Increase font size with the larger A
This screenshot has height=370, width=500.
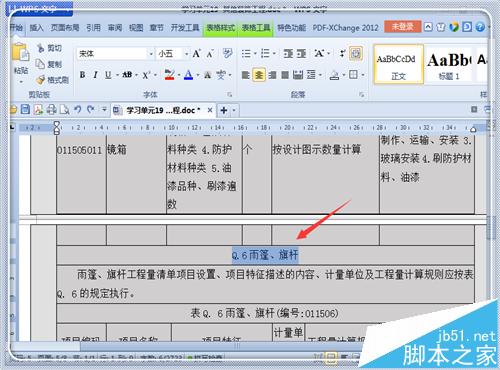[x=196, y=54]
